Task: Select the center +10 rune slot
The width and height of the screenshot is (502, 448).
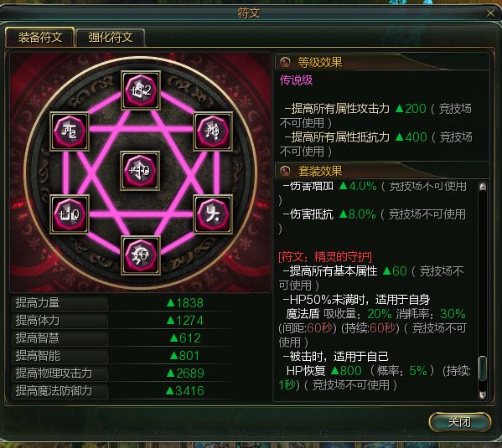Action: pos(140,171)
